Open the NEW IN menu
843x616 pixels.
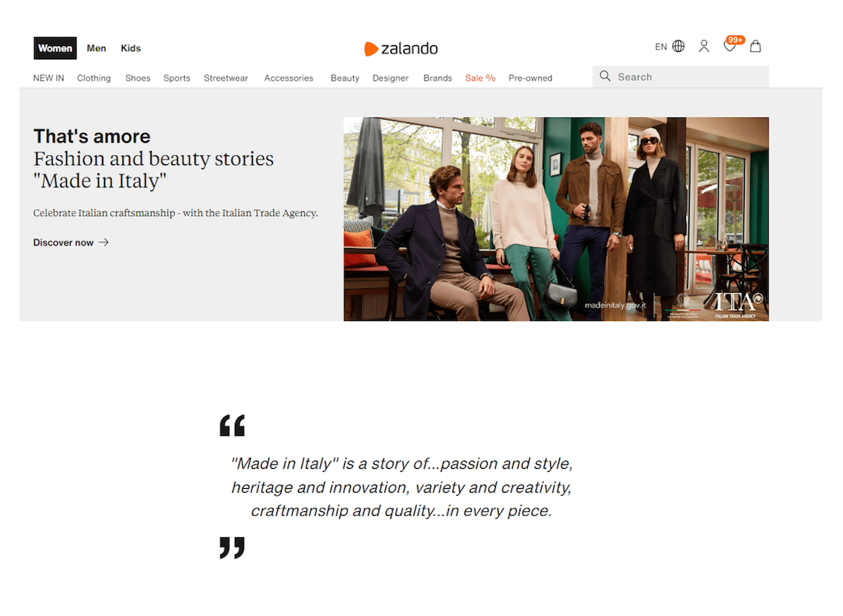tap(48, 78)
